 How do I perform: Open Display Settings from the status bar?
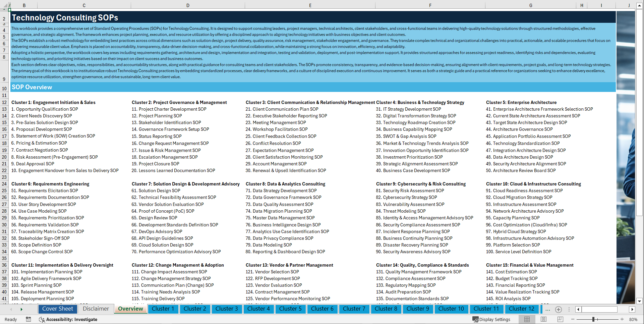(x=491, y=319)
